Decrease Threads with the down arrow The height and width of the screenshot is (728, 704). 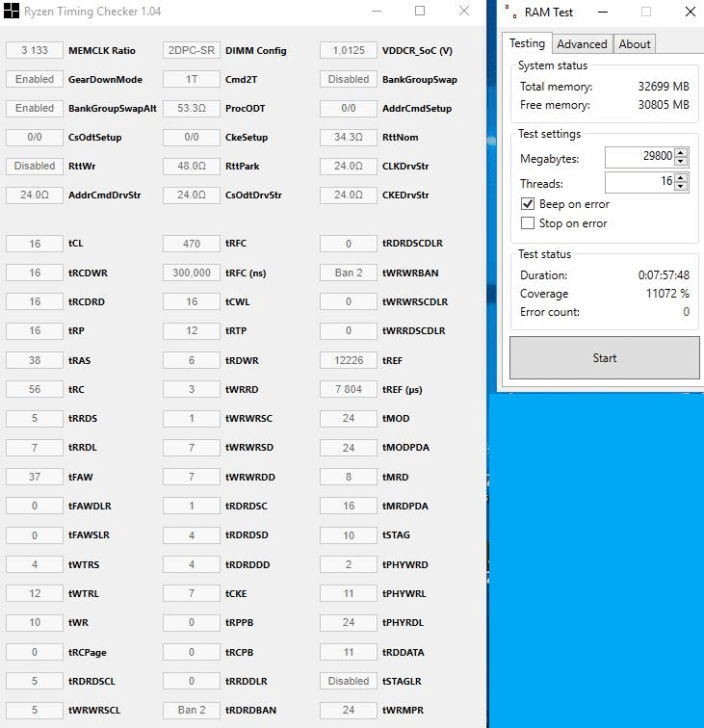681,186
